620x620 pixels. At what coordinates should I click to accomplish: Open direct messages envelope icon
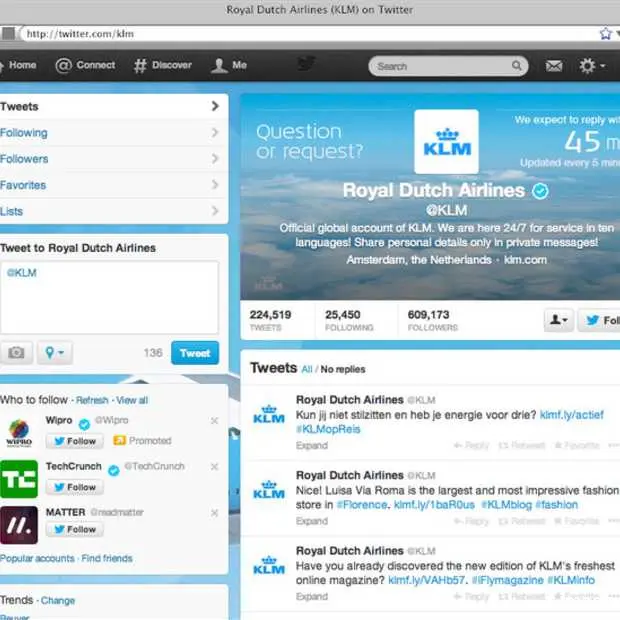tap(554, 66)
